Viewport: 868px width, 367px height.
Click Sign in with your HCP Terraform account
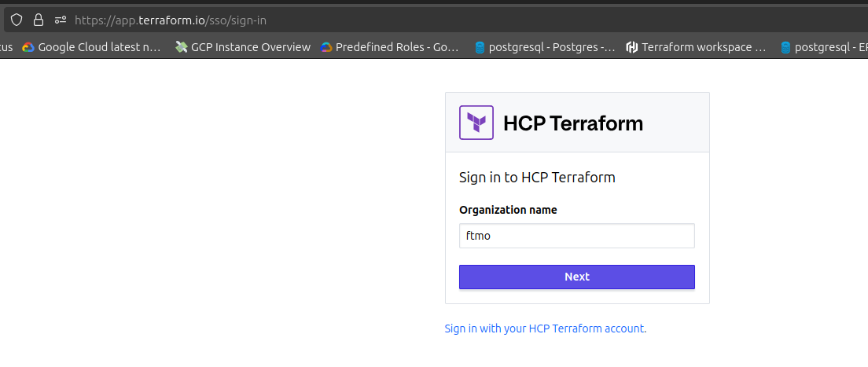click(545, 328)
